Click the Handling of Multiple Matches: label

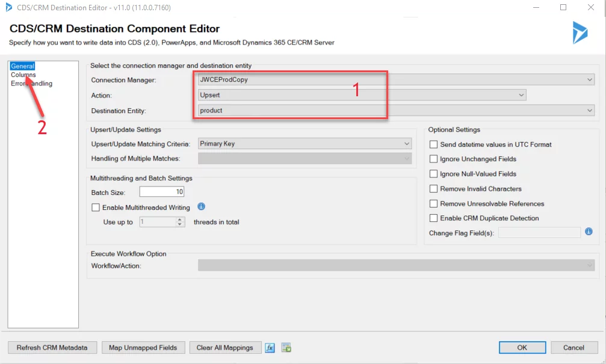(135, 158)
